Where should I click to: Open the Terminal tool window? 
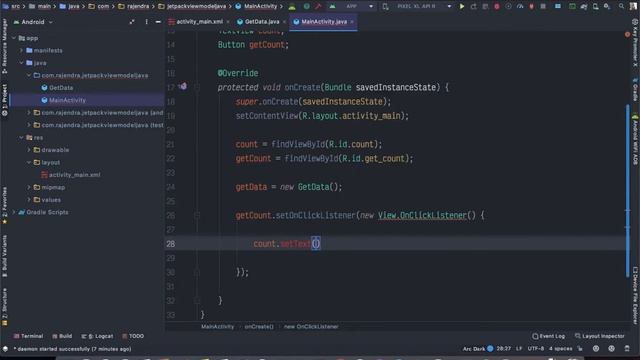click(x=28, y=336)
